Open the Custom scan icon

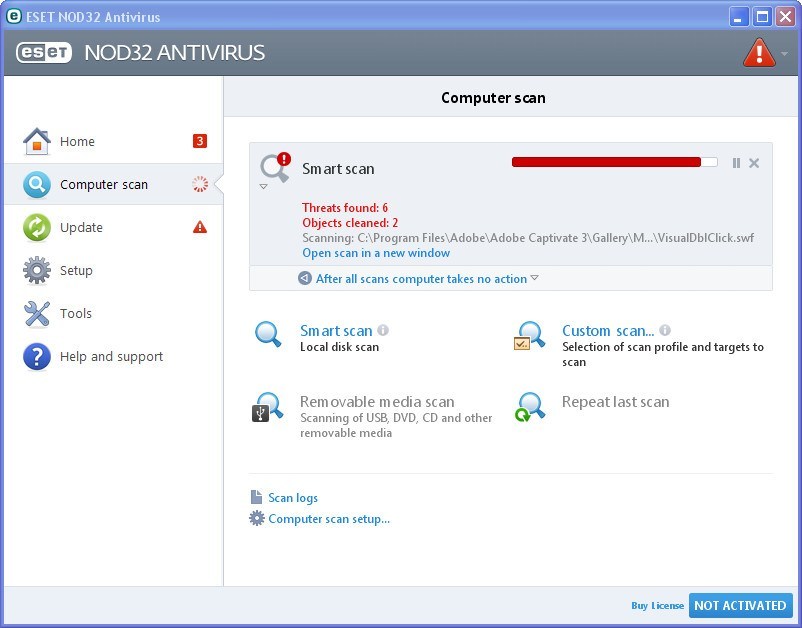[528, 337]
